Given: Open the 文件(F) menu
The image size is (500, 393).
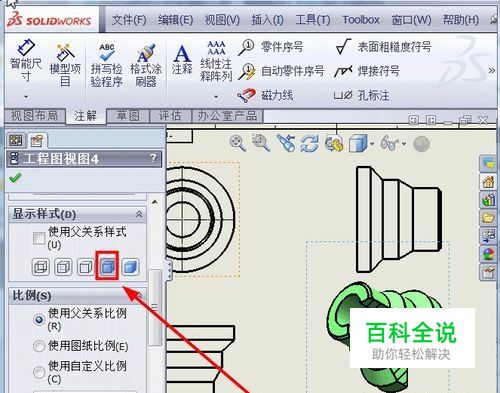Looking at the screenshot, I should [129, 20].
